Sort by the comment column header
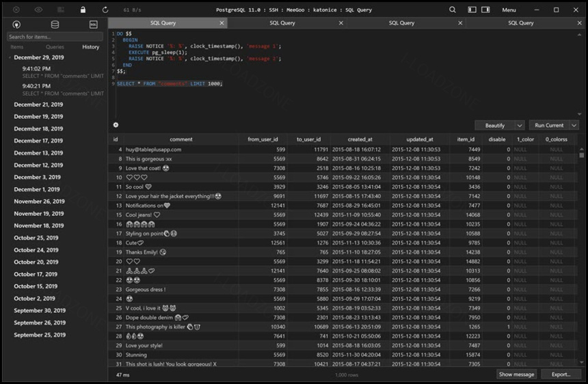 [x=181, y=139]
